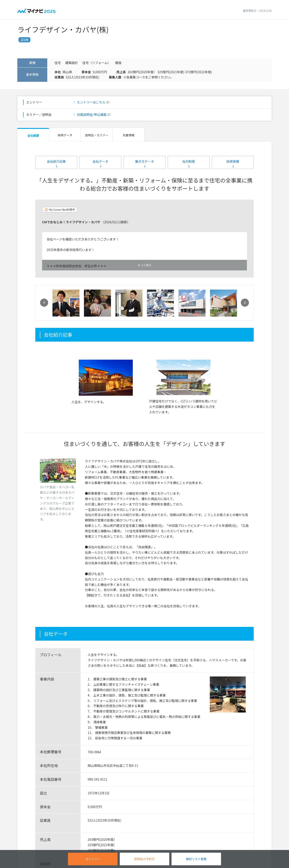The image size is (289, 868).
Task: Click address 岡山県岡山市北区中仙道二丁目9-11
Action: tap(113, 765)
